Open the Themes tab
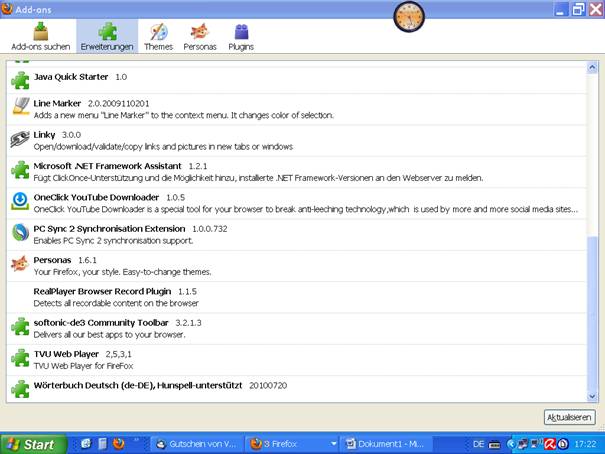The width and height of the screenshot is (605, 454). (158, 37)
